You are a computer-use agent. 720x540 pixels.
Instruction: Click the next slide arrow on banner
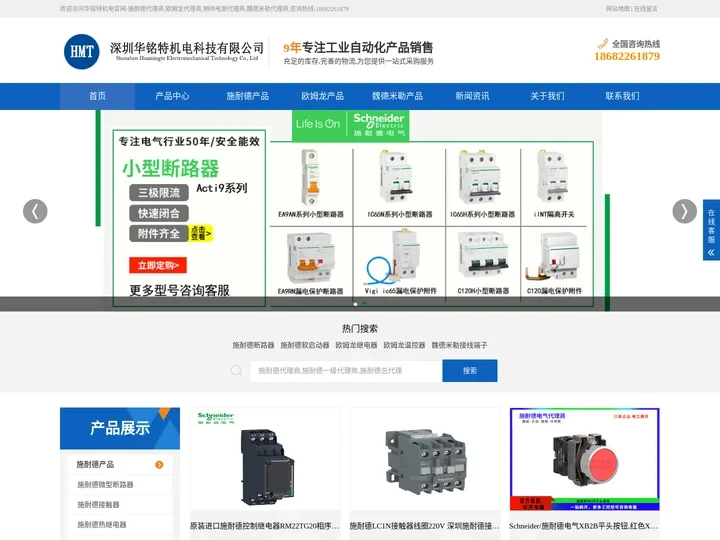(x=685, y=211)
